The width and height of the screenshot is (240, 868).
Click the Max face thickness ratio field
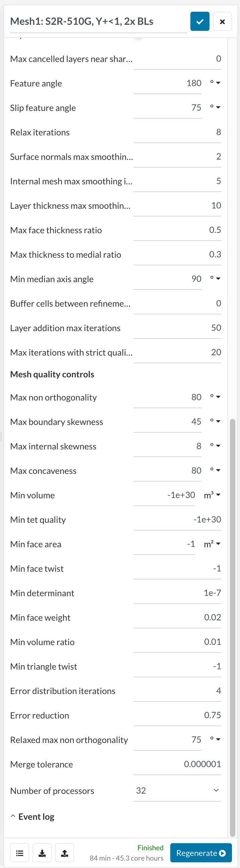[x=177, y=230]
